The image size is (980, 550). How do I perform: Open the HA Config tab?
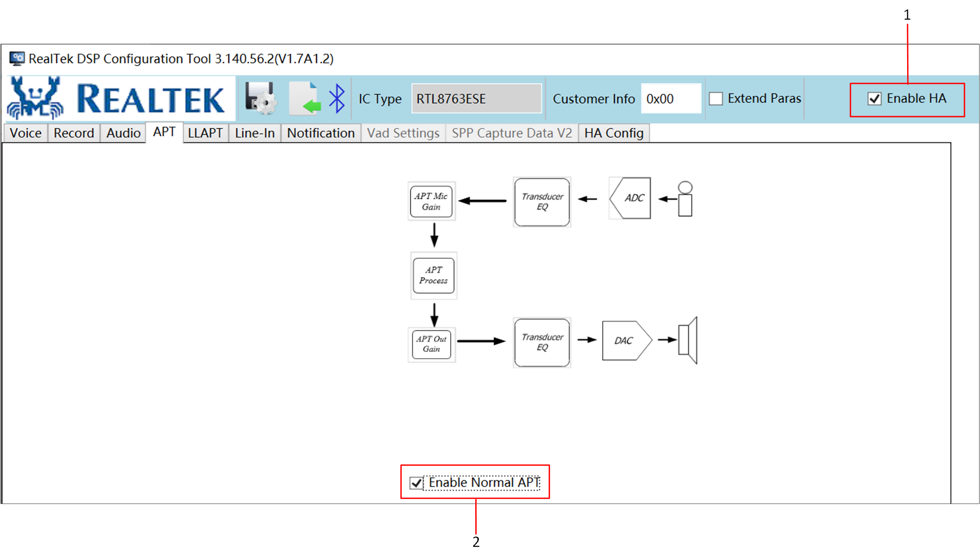pos(614,133)
